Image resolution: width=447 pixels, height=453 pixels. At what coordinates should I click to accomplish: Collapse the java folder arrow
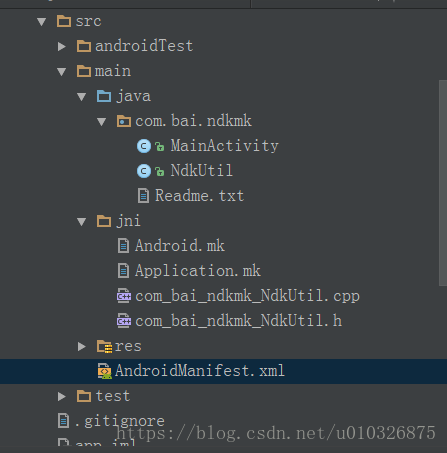(82, 97)
